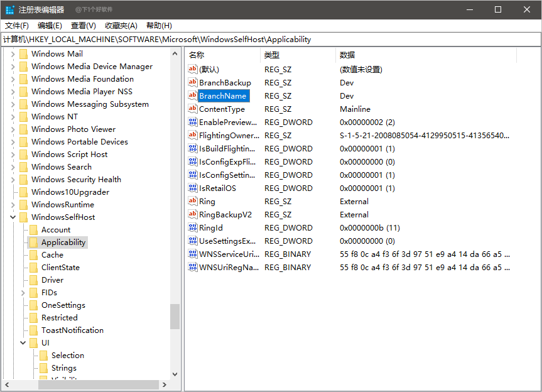Click the ToastNotification folder icon
Image resolution: width=542 pixels, height=392 pixels.
(33, 330)
